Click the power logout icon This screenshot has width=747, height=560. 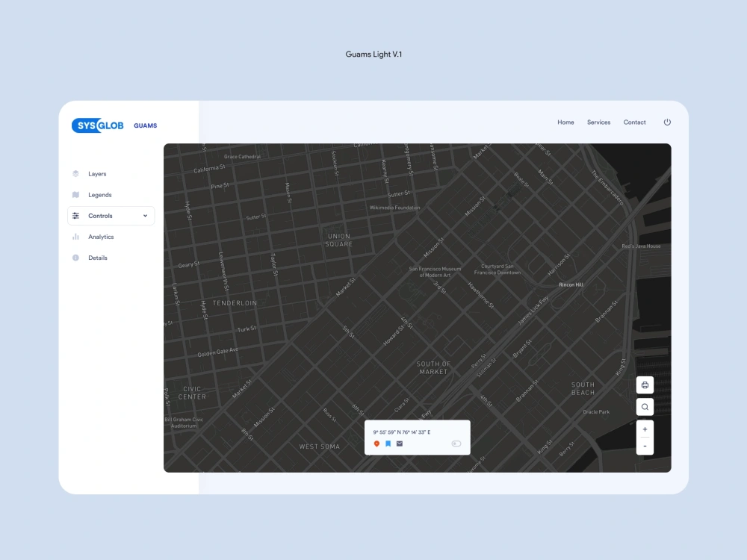667,122
